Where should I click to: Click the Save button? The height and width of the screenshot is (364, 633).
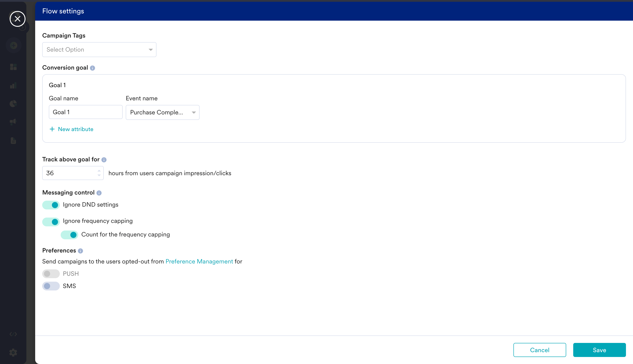tap(599, 350)
